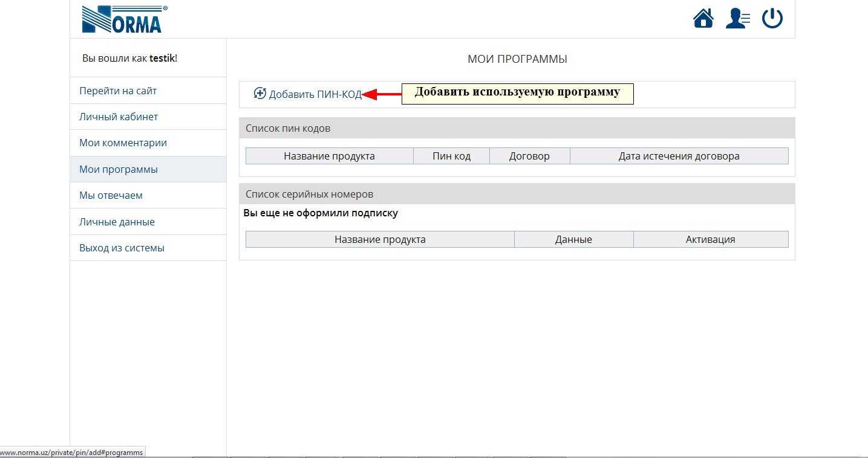
Task: Select Выход из системы in the sidebar
Action: (122, 248)
